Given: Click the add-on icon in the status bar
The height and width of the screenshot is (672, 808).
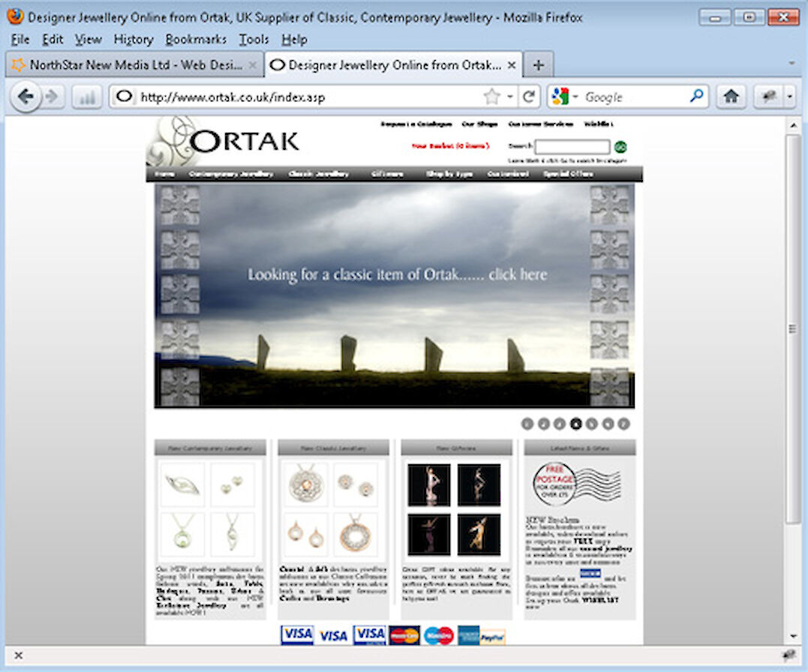Looking at the screenshot, I should point(789,655).
